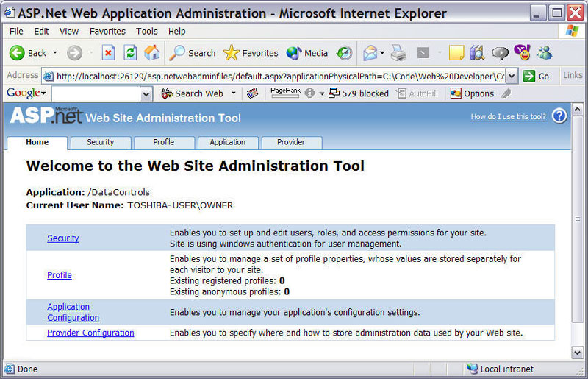Open the Mail button dropdown arrow
The height and width of the screenshot is (379, 588).
pos(382,53)
